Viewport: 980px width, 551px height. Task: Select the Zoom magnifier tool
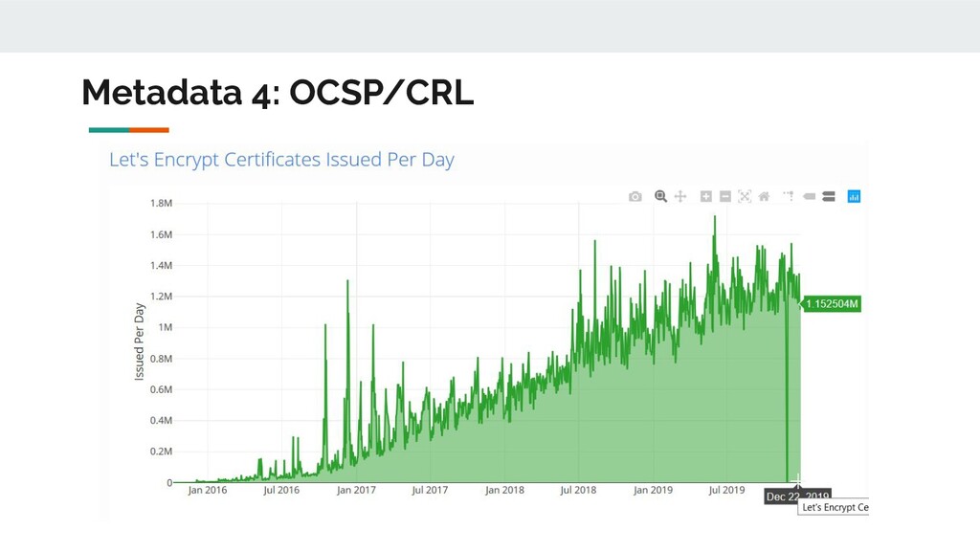(x=660, y=197)
